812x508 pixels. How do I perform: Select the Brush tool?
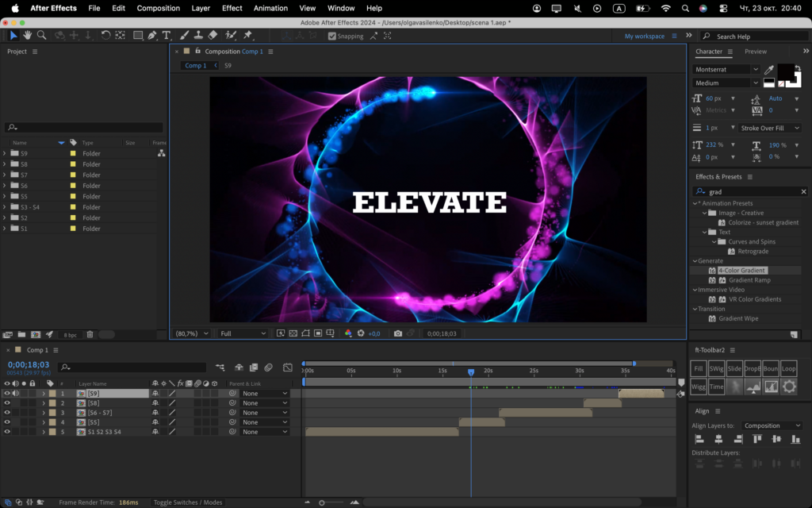(x=184, y=35)
